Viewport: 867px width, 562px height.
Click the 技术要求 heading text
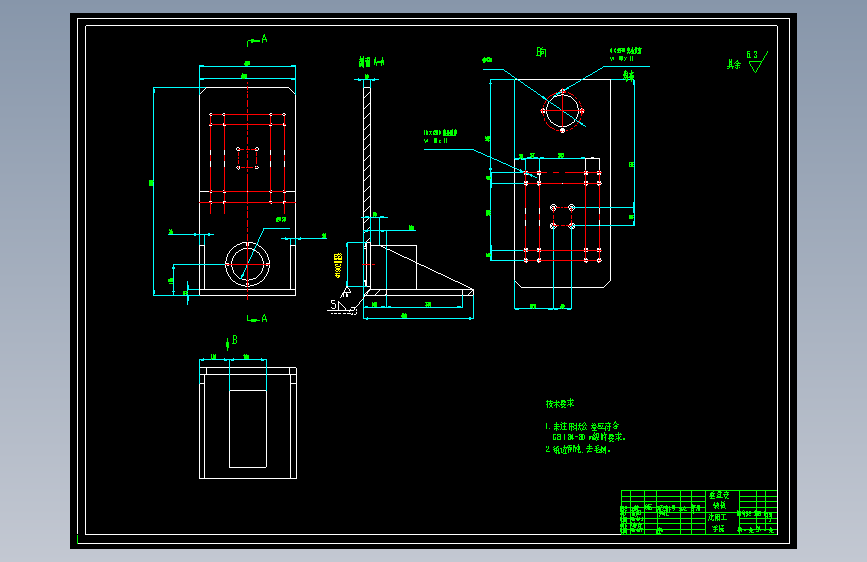click(560, 404)
